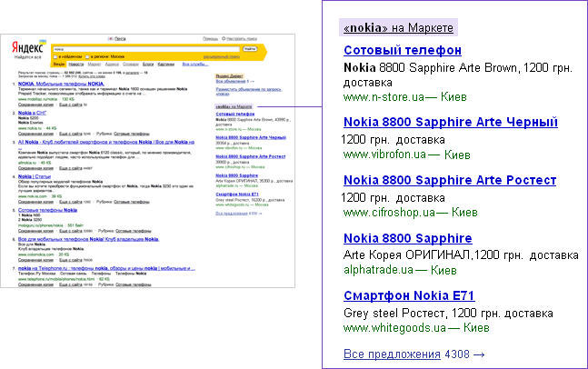Open «Все предложения 4308» in small results page

click(x=238, y=214)
